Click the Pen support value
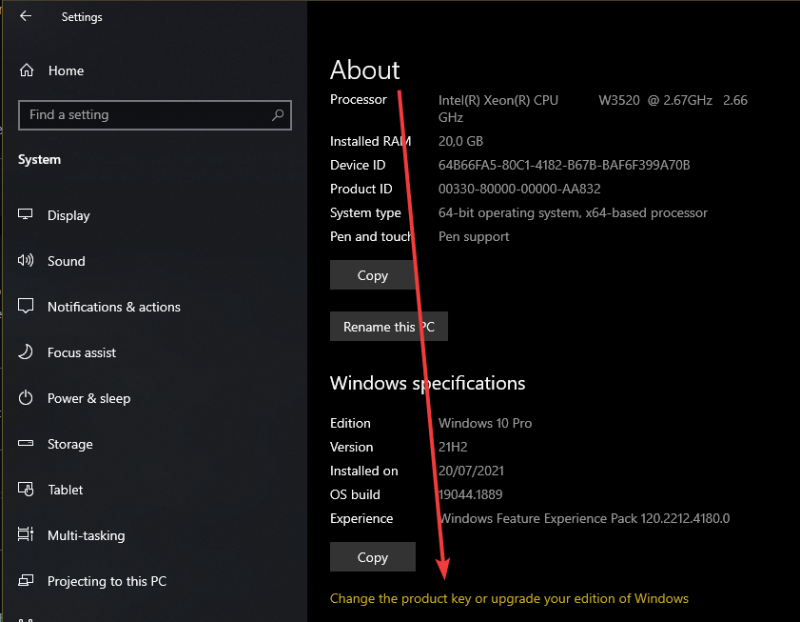This screenshot has height=622, width=800. 473,237
